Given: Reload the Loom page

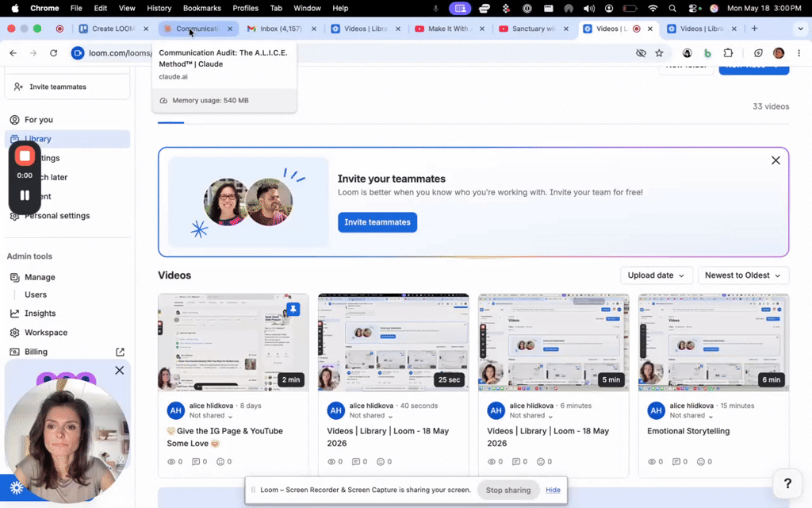Looking at the screenshot, I should point(53,53).
